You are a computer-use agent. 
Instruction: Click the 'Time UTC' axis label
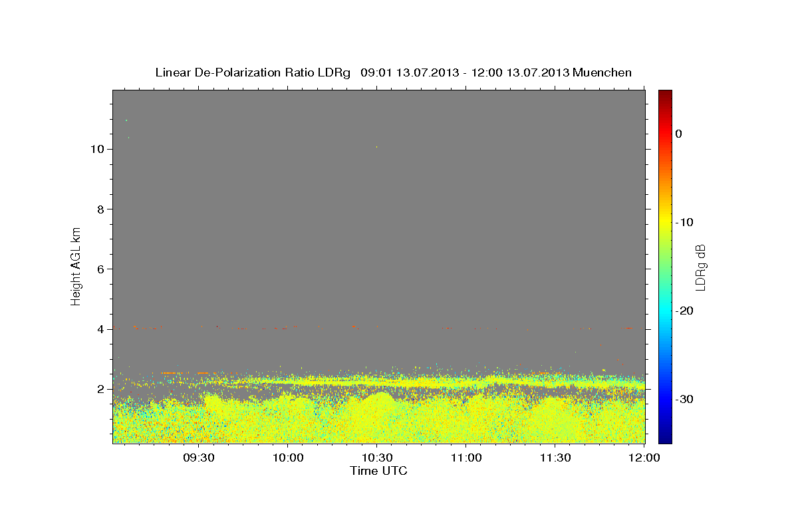click(x=378, y=471)
